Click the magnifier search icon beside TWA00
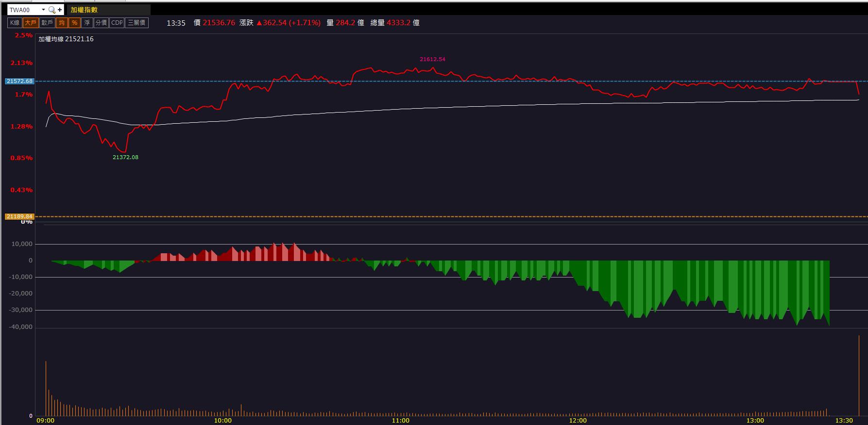The width and height of the screenshot is (868, 425). pos(51,10)
